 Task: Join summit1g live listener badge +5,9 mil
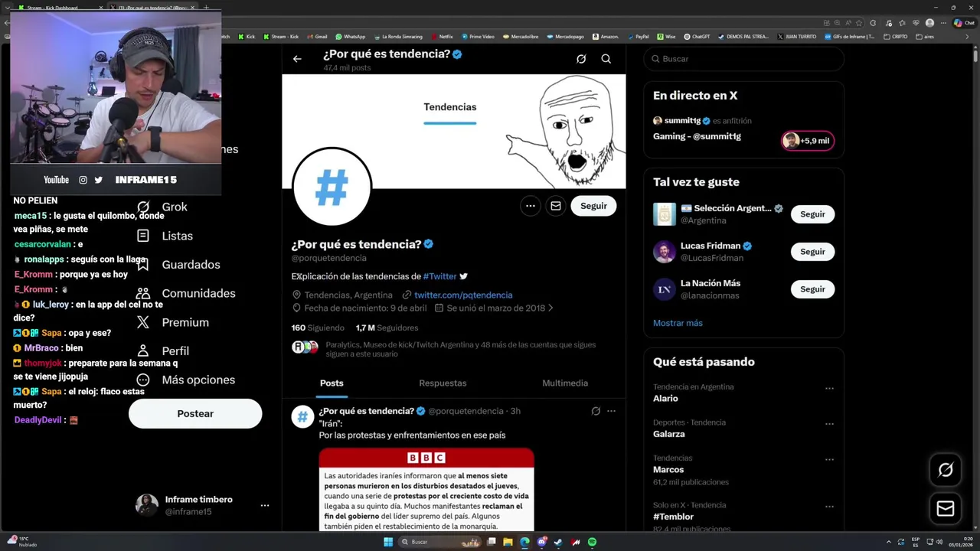[x=808, y=141]
